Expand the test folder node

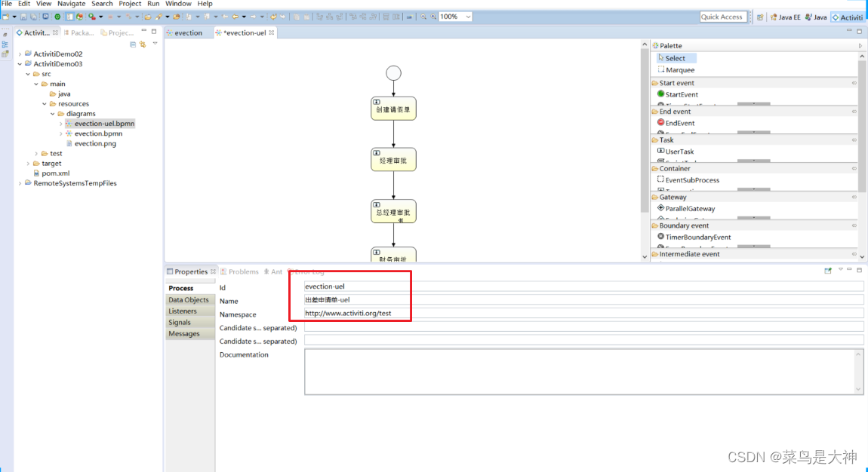pyautogui.click(x=36, y=154)
